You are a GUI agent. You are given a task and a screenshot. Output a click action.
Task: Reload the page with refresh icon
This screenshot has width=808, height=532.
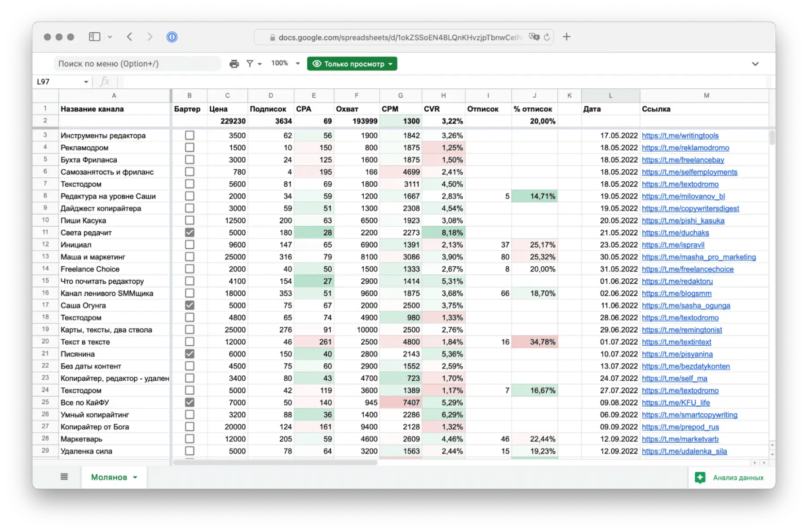click(x=547, y=37)
